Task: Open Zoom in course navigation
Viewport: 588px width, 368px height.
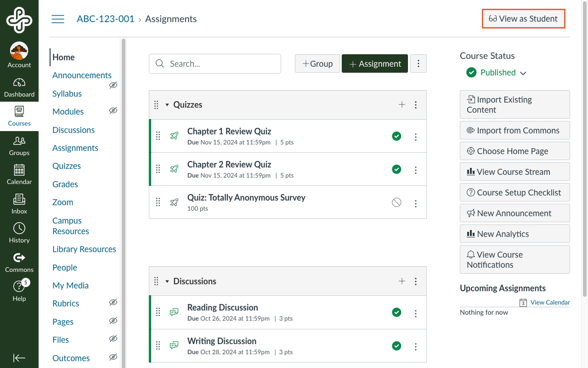Action: (63, 202)
